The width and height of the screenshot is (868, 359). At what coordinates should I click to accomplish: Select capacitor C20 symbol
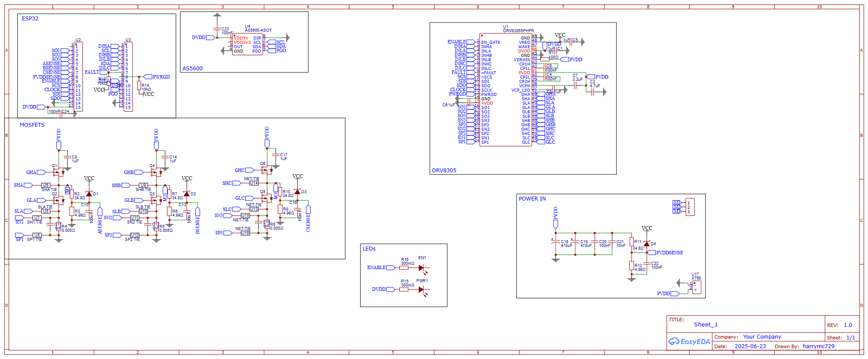[x=595, y=242]
